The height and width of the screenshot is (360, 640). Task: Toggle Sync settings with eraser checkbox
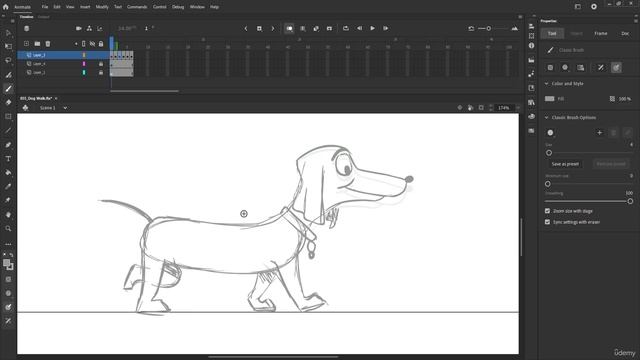pos(547,222)
